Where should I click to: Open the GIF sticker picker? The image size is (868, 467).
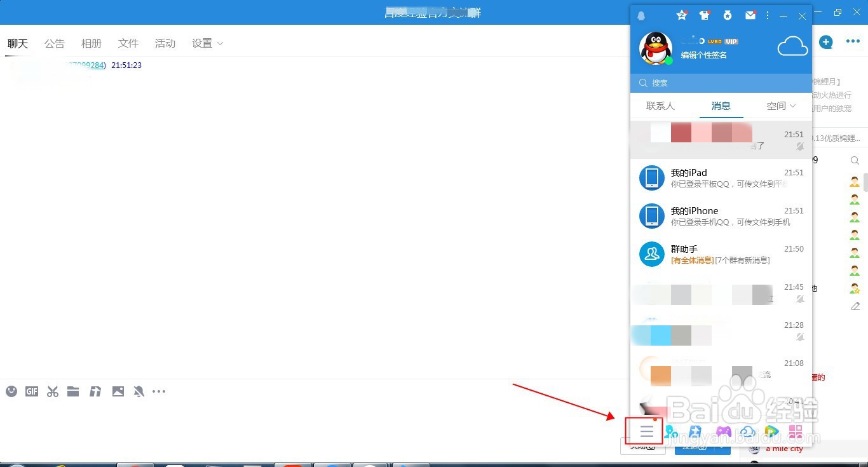tap(32, 391)
